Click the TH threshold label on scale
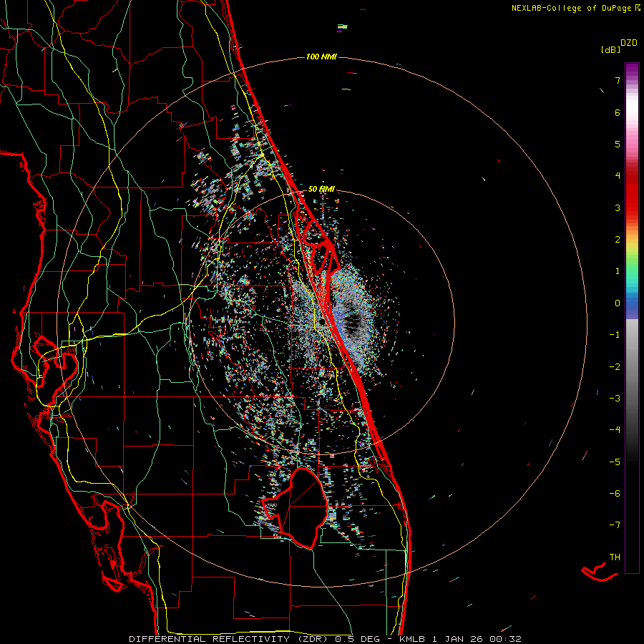 (x=615, y=557)
